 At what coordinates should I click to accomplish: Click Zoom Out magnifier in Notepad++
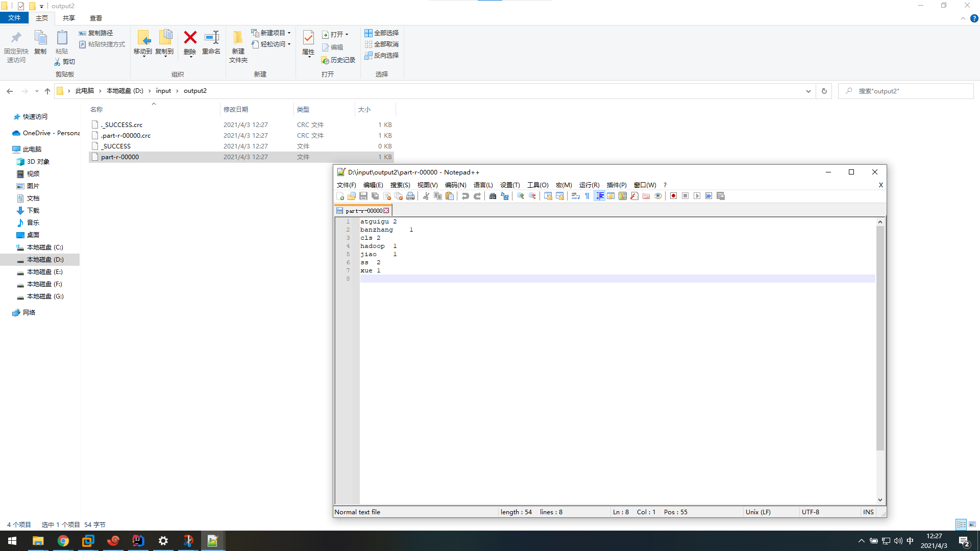pos(532,196)
